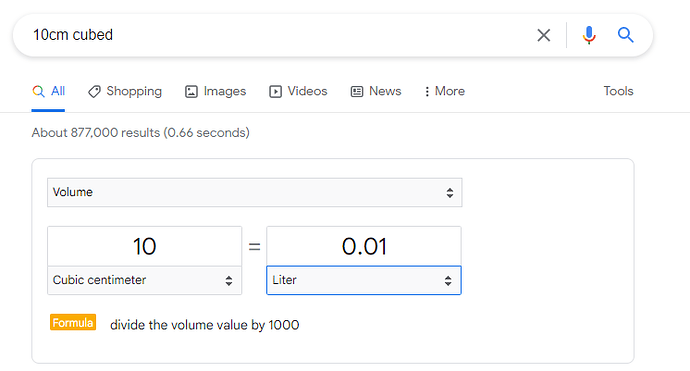The height and width of the screenshot is (371, 690).
Task: Click the News newspaper icon
Action: (357, 92)
